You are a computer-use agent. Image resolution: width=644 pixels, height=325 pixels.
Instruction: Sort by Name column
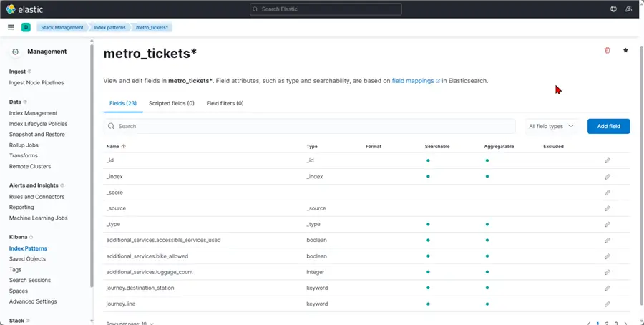(116, 146)
